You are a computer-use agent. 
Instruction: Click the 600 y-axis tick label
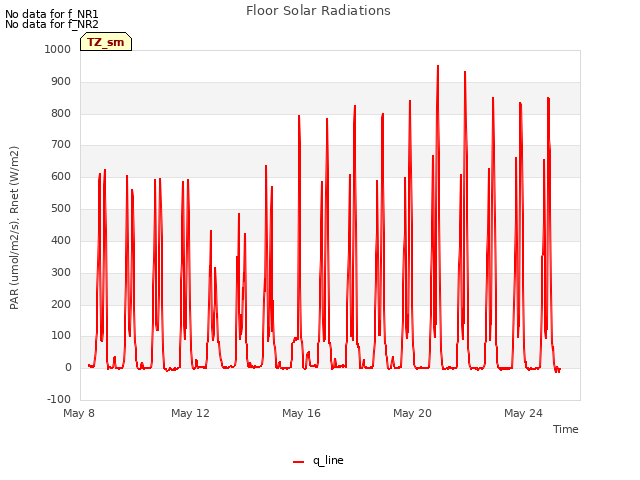pos(61,177)
